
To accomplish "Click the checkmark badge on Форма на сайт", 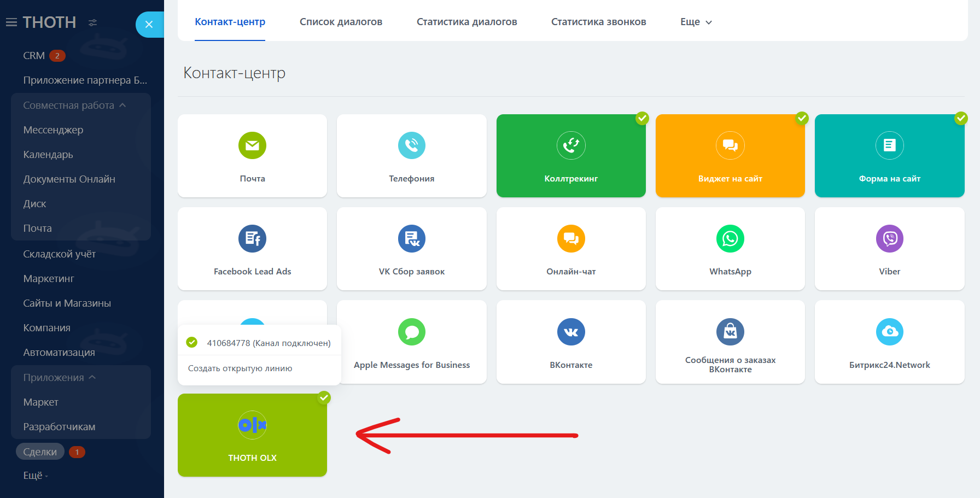I will [961, 118].
